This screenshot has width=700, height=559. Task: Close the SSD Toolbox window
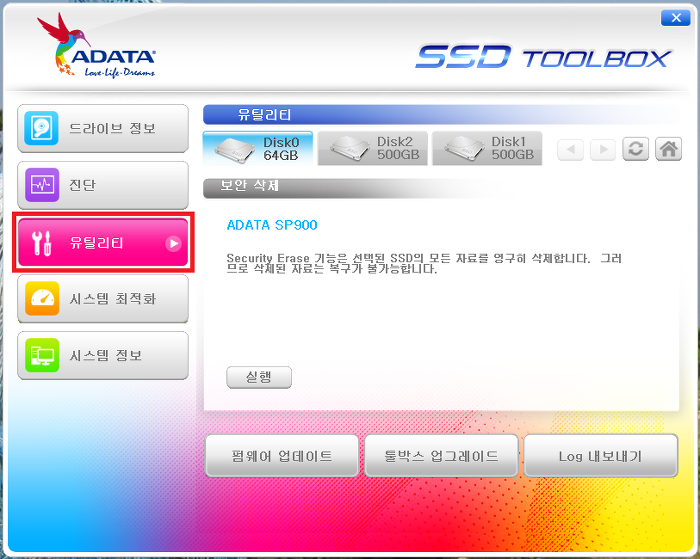tap(675, 18)
